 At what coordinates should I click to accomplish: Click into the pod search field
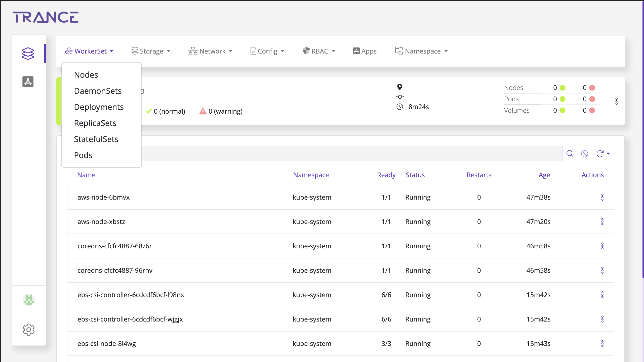pyautogui.click(x=352, y=154)
